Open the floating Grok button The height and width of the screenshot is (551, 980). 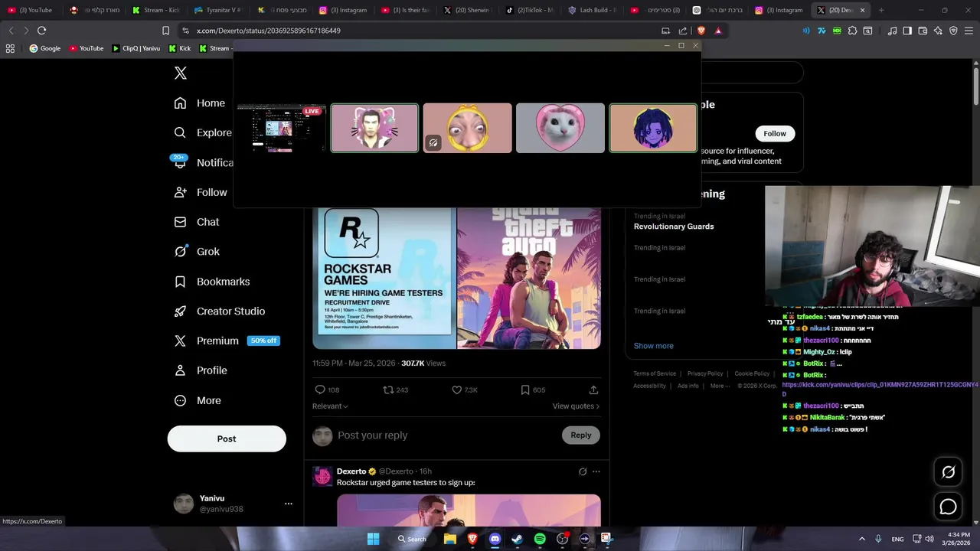pos(948,472)
